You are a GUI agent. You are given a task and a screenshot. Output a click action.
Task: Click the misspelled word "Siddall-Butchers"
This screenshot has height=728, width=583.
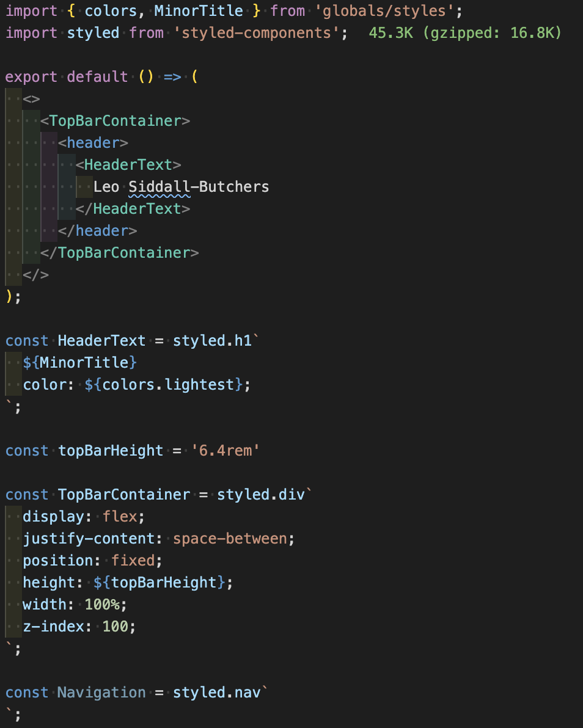click(x=200, y=186)
